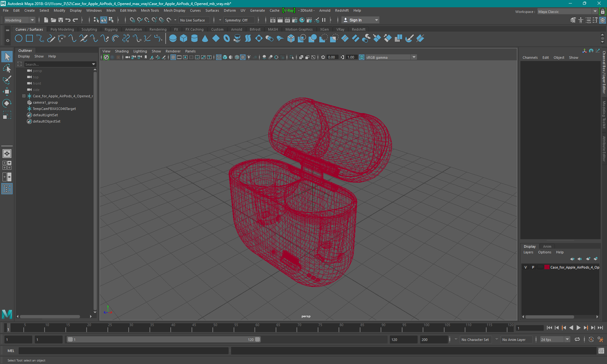Toggle loop playback mode button
This screenshot has width=607, height=364.
(x=577, y=339)
